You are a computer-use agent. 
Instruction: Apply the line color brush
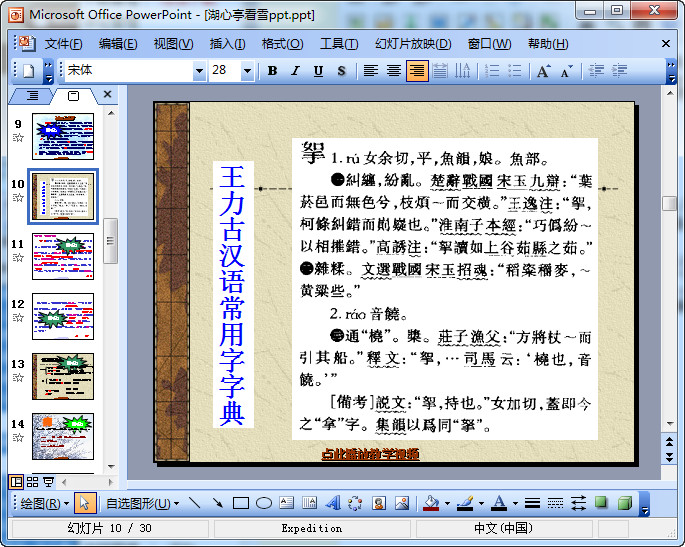[465, 503]
